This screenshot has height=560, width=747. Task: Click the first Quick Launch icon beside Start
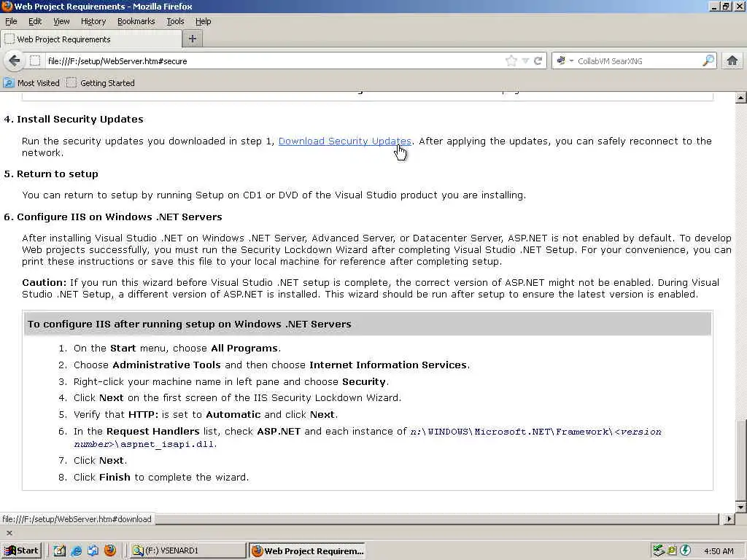tap(59, 551)
